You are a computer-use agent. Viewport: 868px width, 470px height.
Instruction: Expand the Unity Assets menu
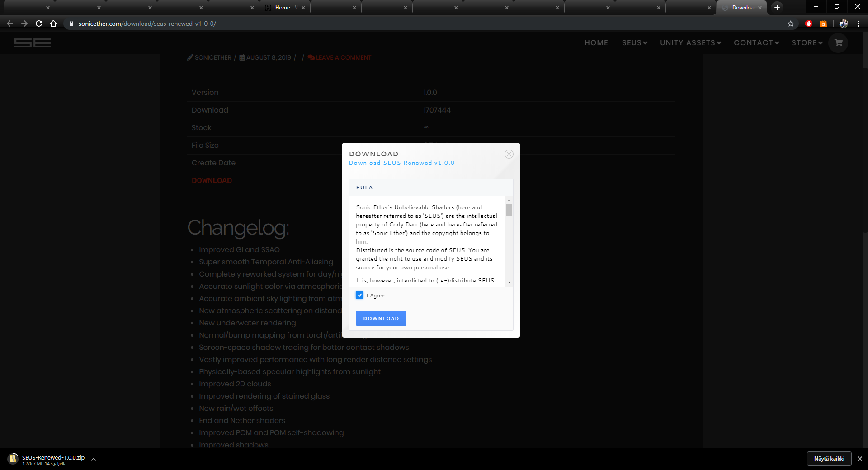[x=691, y=43]
